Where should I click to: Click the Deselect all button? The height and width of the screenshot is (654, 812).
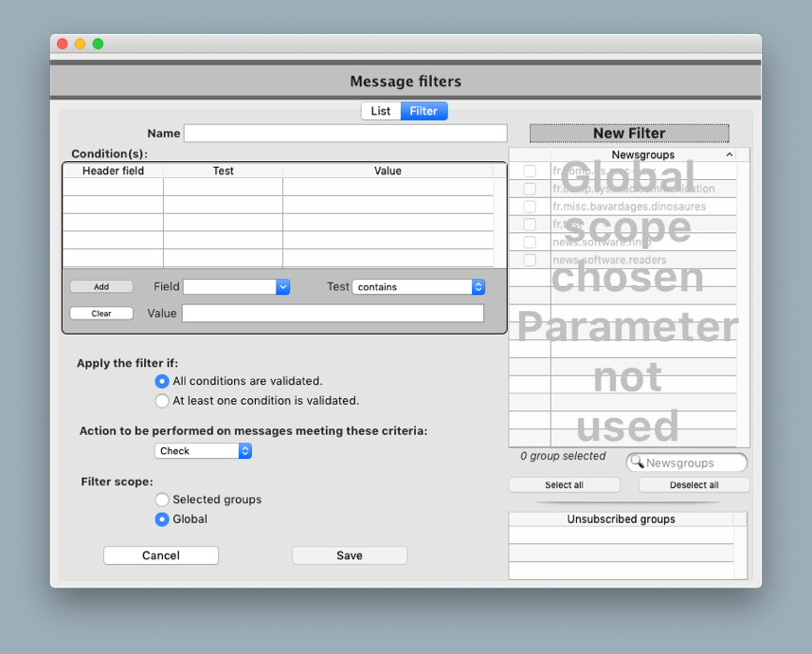[694, 485]
